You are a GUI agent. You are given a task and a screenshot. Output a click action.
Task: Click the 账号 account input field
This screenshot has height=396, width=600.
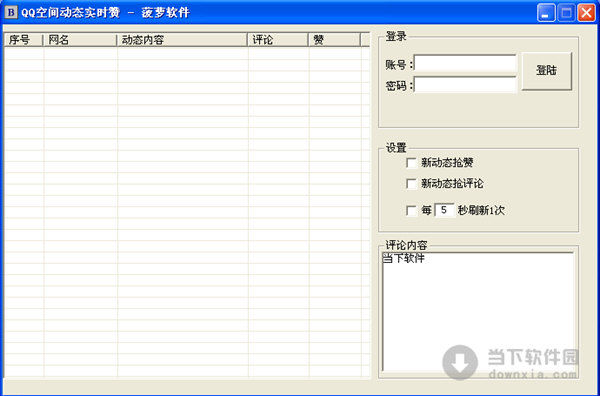coord(465,64)
